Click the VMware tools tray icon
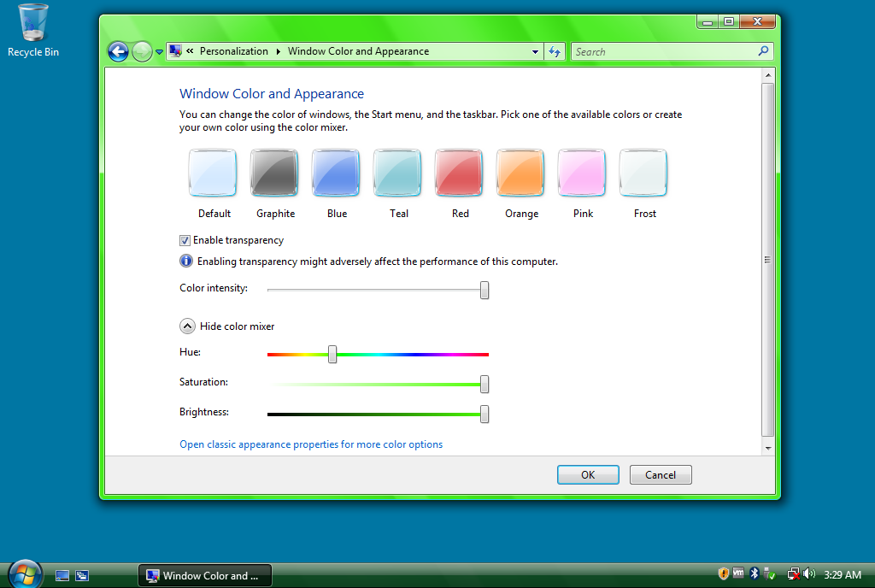This screenshot has height=588, width=875. [738, 573]
